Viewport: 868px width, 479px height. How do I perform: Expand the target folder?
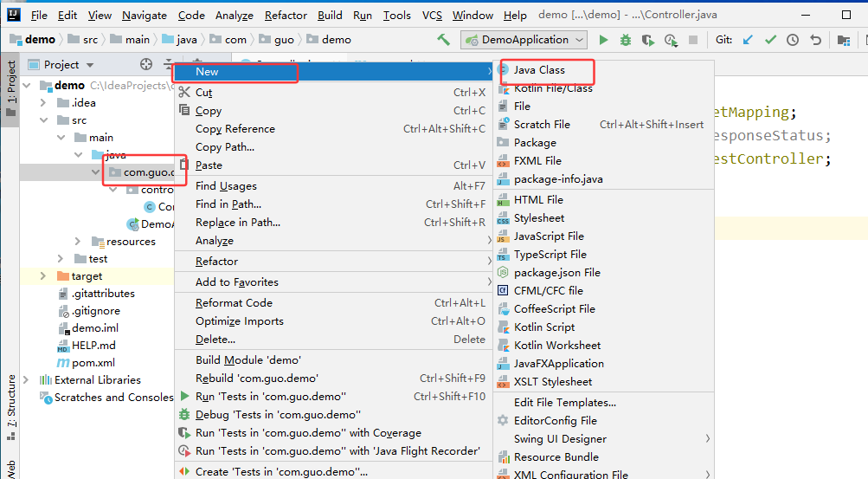click(x=43, y=275)
